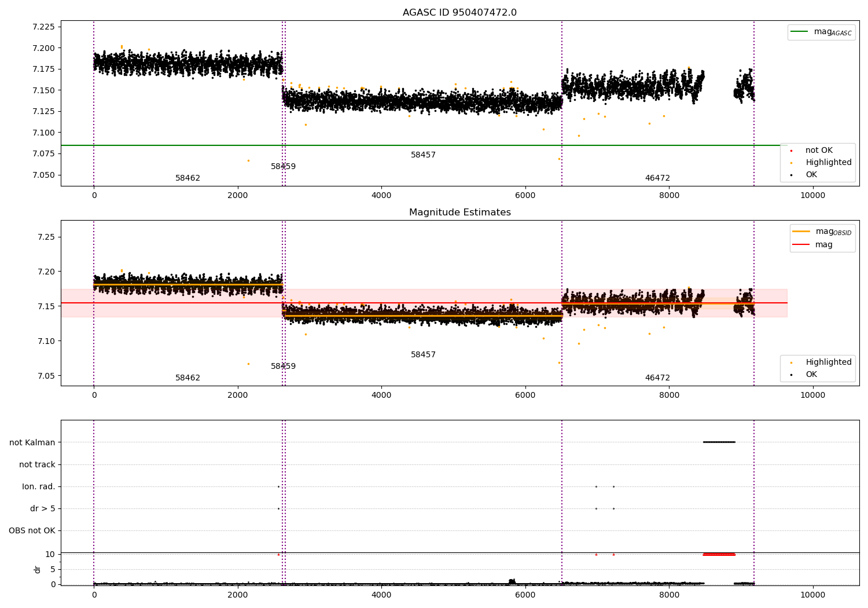868x608 pixels.
Task: Click the 10 tick on the dr axis
Action: [50, 555]
